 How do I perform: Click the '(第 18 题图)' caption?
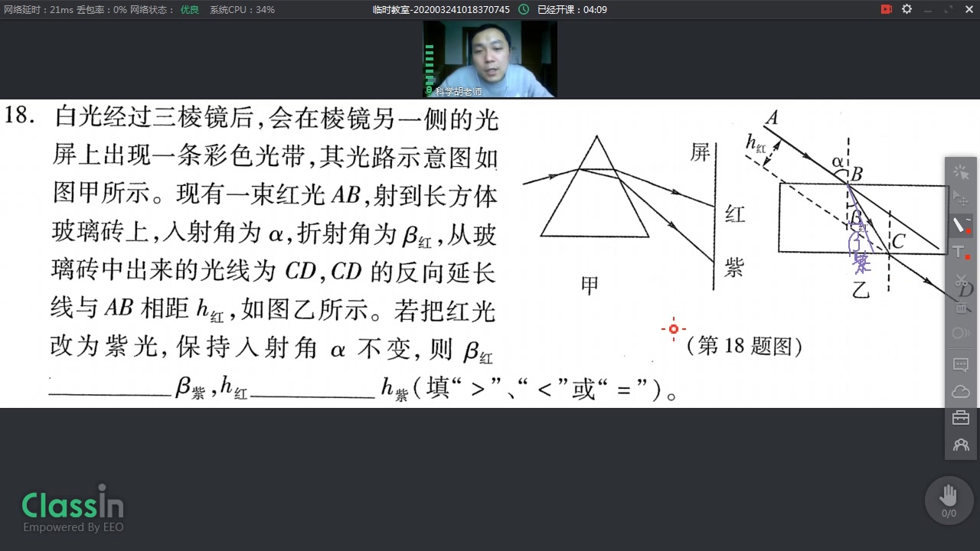[x=743, y=346]
